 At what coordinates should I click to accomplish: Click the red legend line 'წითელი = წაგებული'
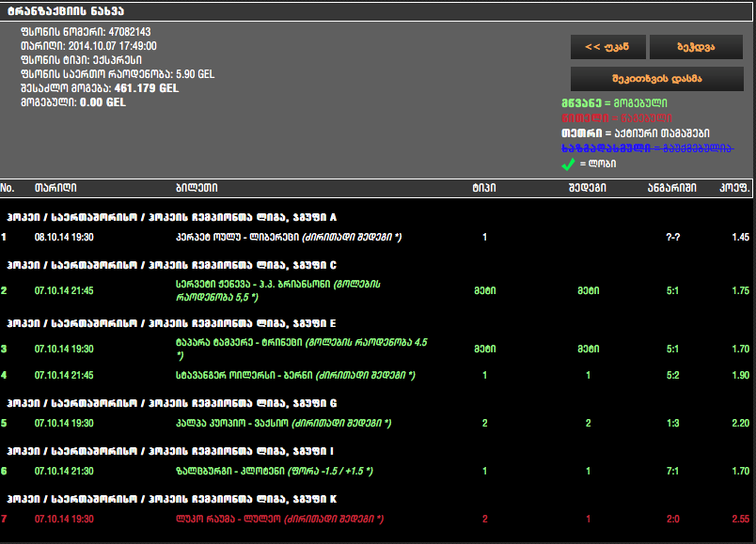click(x=617, y=118)
